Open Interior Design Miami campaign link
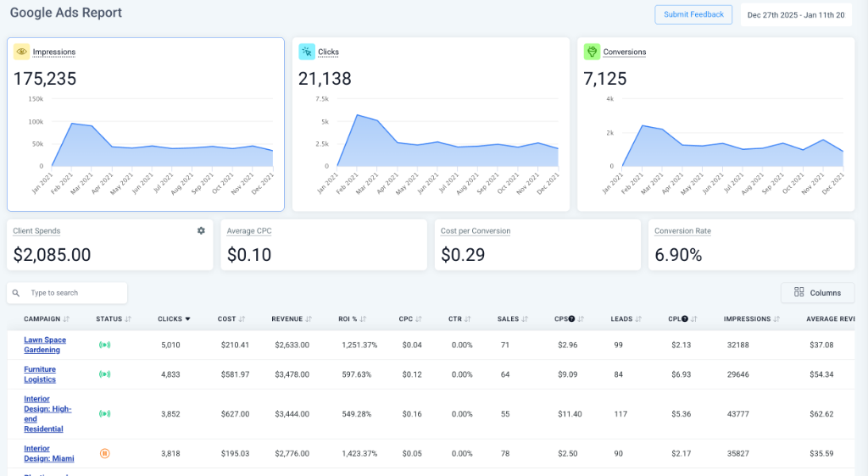 (48, 453)
